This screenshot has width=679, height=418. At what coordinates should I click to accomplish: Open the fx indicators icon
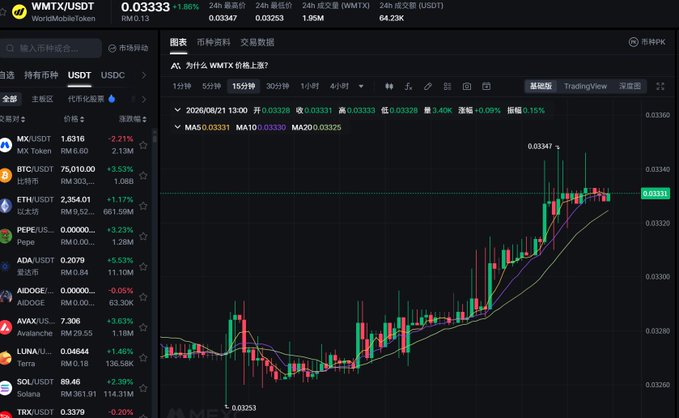coord(408,86)
